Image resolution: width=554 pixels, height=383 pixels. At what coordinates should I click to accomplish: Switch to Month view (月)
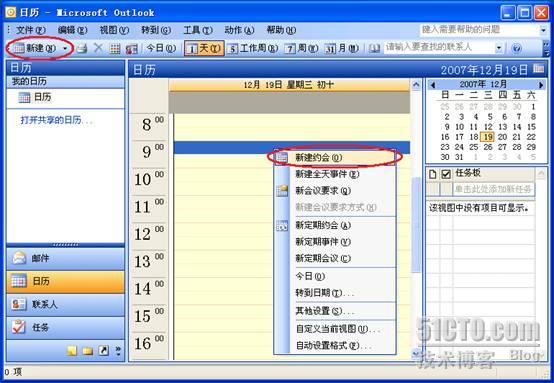342,48
